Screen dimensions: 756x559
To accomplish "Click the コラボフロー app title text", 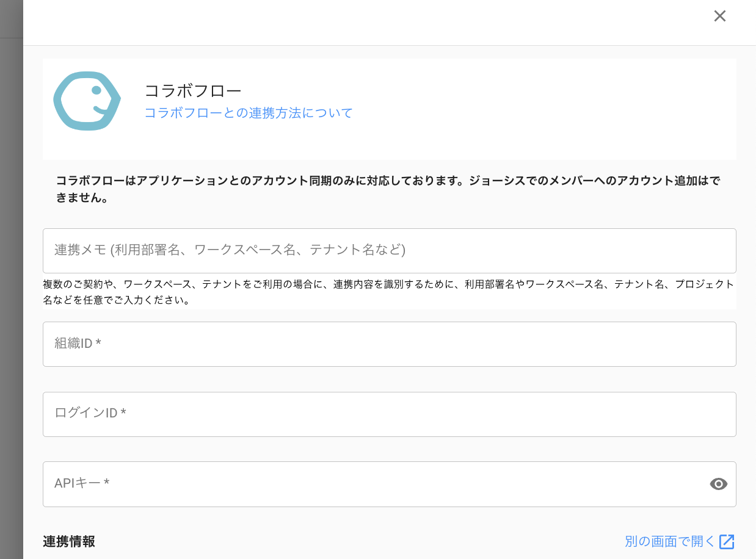I will pyautogui.click(x=193, y=91).
